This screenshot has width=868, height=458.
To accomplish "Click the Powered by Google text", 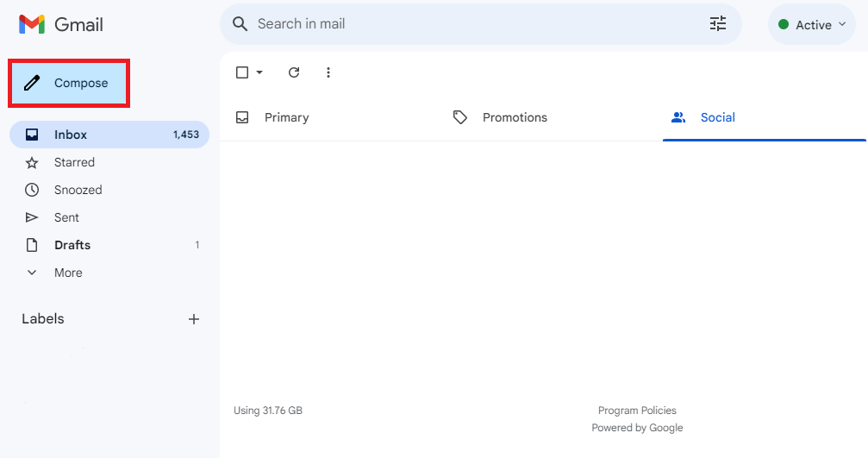I will click(x=637, y=428).
